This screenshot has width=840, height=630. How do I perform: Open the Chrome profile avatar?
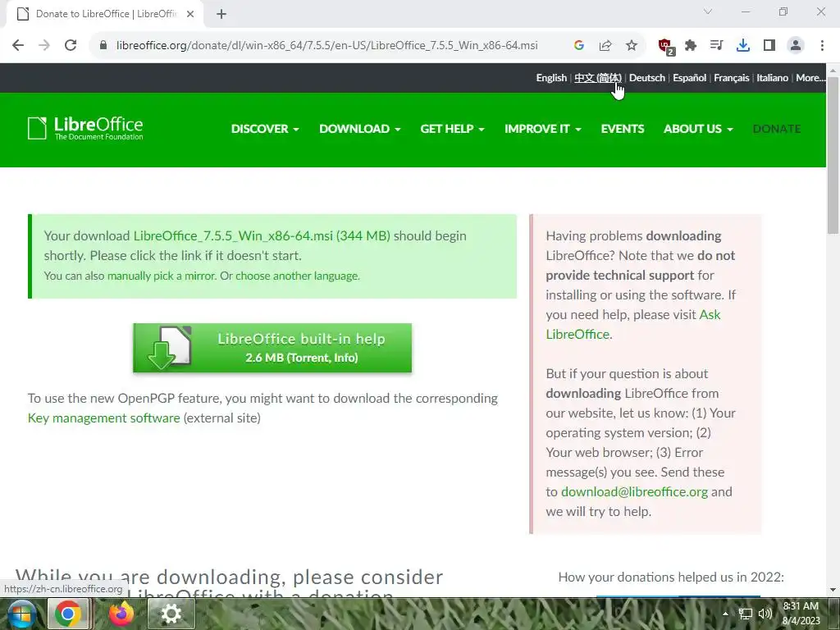click(796, 46)
